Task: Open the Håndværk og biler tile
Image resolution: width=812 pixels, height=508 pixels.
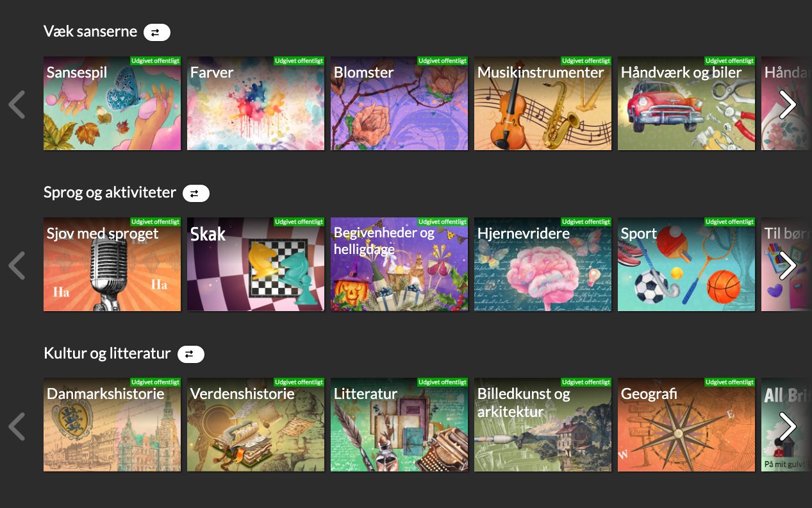Action: tap(686, 103)
